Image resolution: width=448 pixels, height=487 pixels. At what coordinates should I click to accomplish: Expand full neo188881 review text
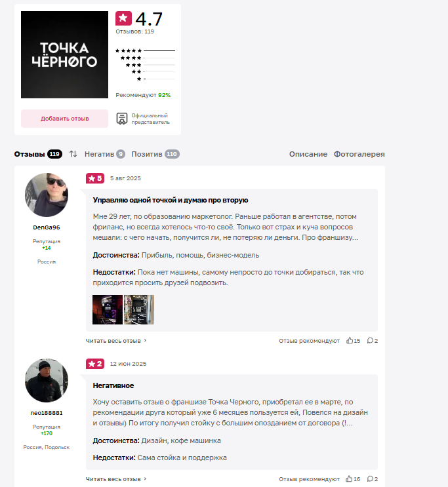coord(115,479)
